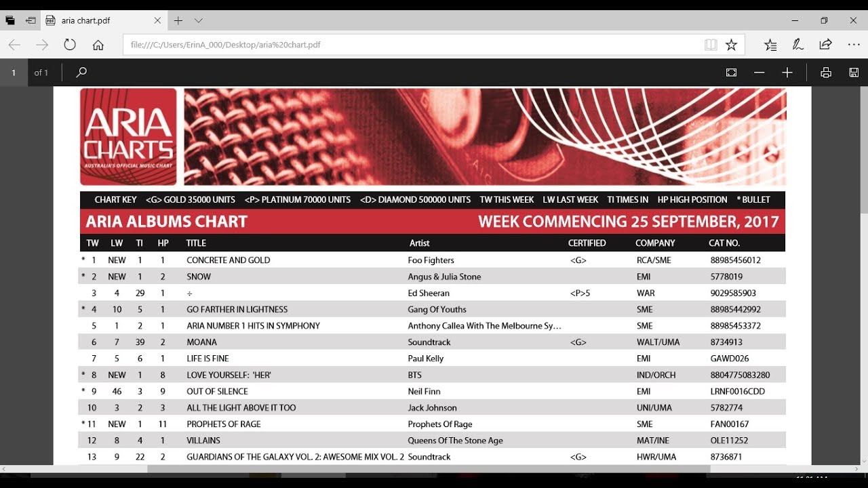Go back to previous page
The width and height of the screenshot is (868, 488).
coord(14,45)
